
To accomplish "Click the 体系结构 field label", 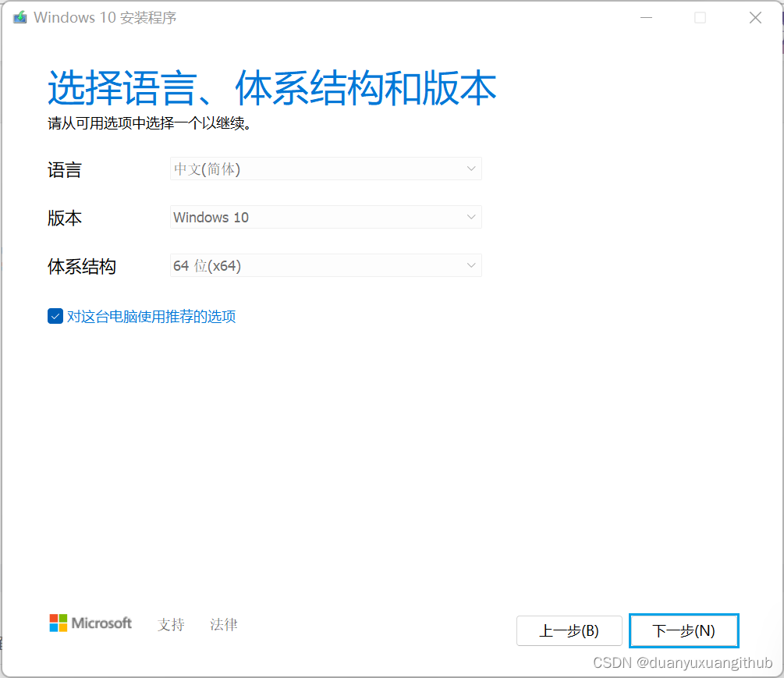I will coord(82,266).
